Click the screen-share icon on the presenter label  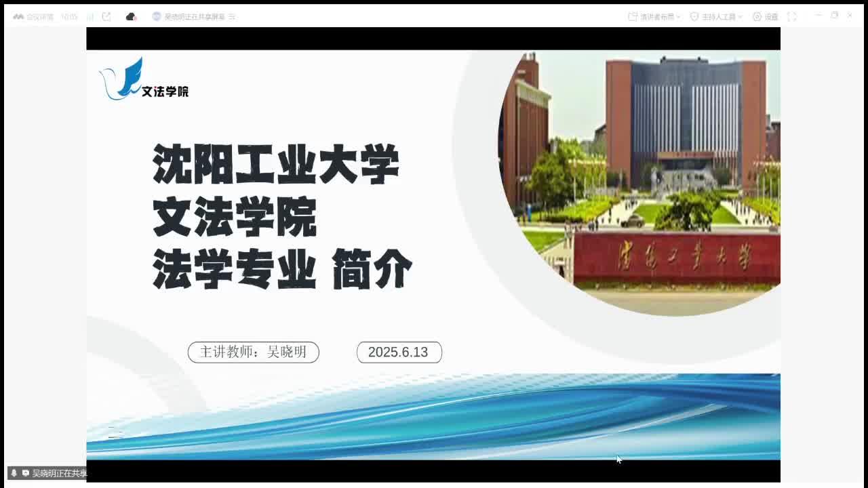[x=26, y=473]
